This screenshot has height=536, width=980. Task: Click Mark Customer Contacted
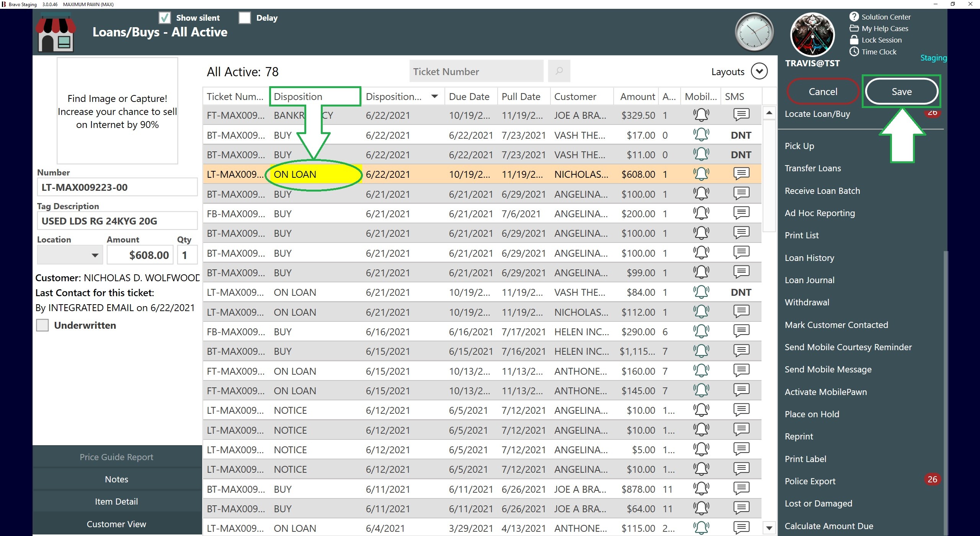coord(836,325)
